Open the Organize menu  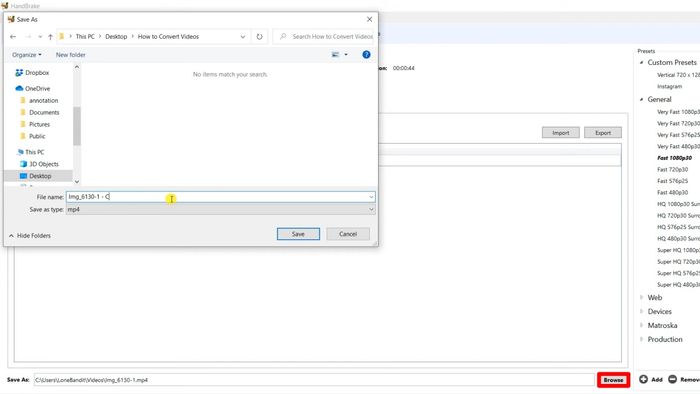tap(27, 55)
